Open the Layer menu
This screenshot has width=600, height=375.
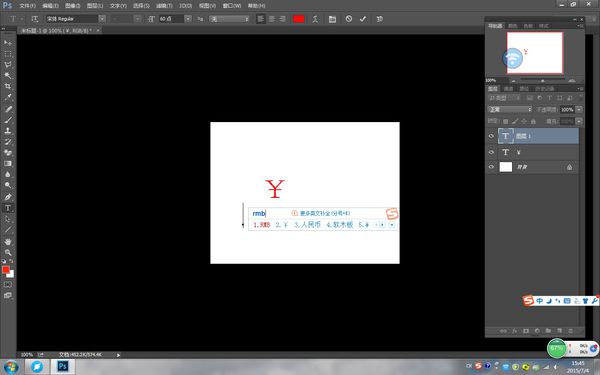point(95,6)
